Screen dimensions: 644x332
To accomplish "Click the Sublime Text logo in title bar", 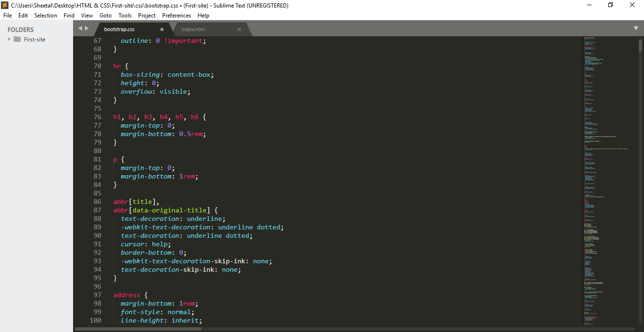I will pos(5,5).
